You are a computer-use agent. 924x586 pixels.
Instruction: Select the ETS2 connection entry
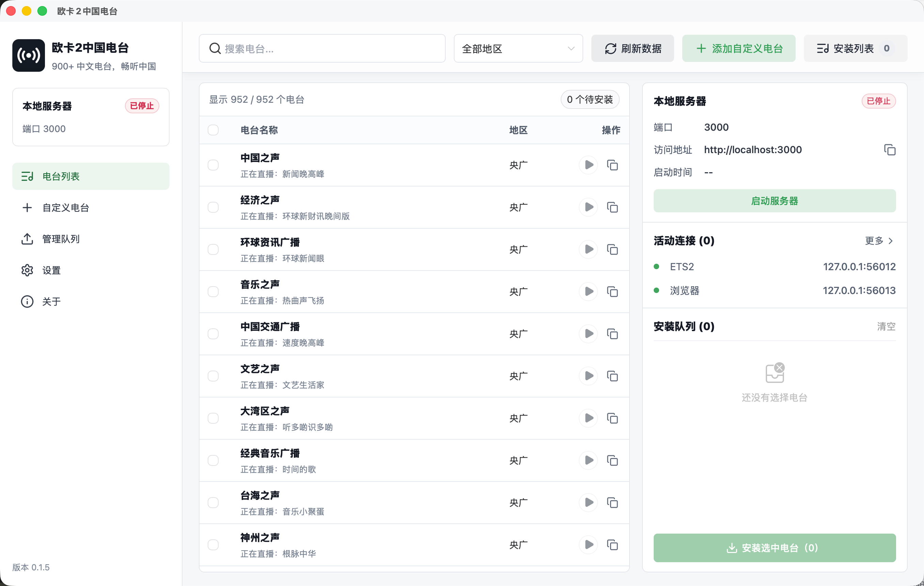pos(774,266)
